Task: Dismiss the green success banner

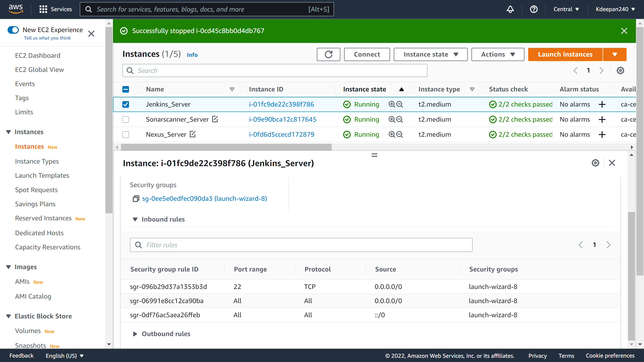Action: pyautogui.click(x=624, y=31)
